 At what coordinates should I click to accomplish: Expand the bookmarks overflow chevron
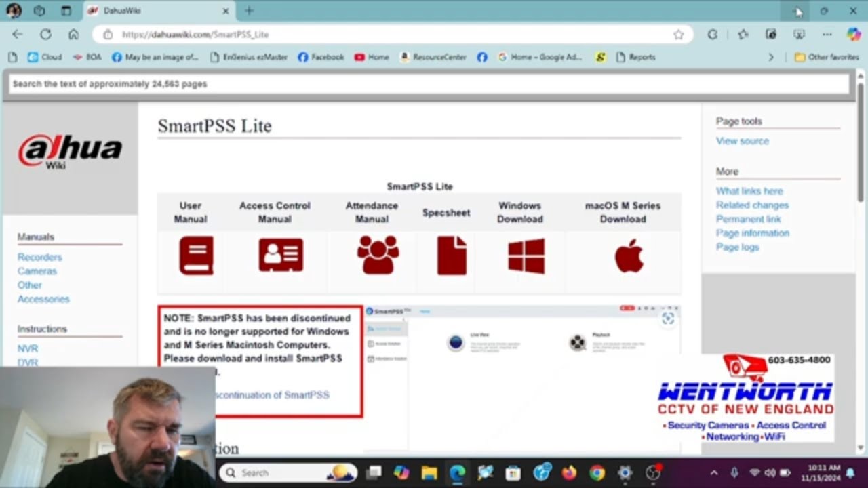point(771,58)
